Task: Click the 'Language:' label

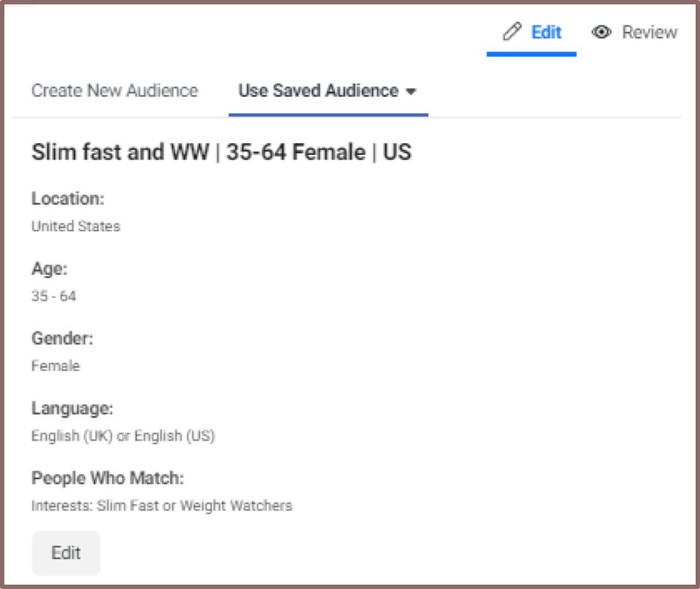Action: point(72,408)
